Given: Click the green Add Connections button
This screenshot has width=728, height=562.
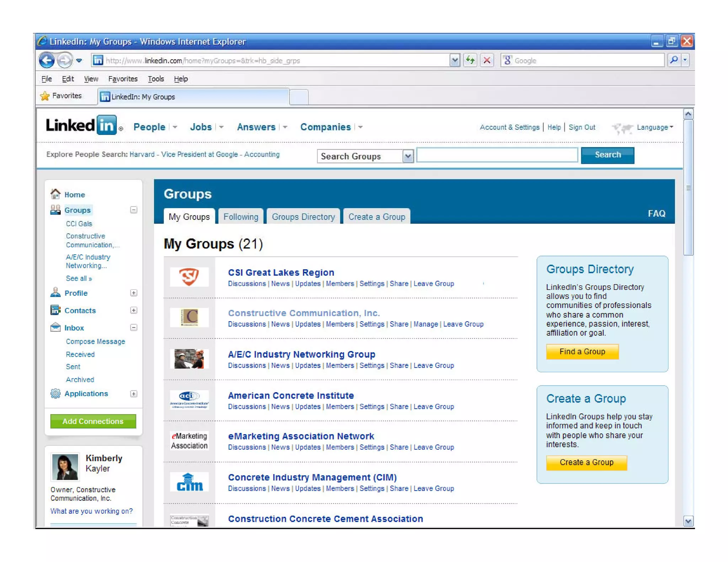Looking at the screenshot, I should point(93,421).
